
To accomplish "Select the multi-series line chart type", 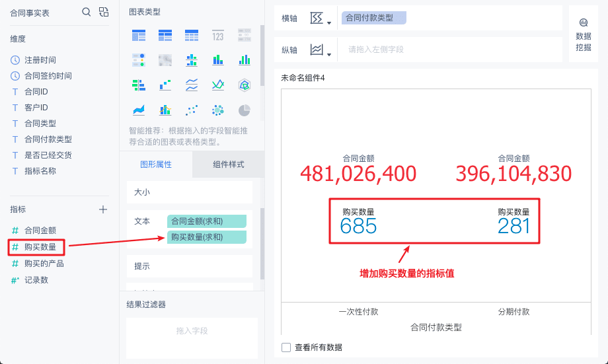I will (218, 85).
